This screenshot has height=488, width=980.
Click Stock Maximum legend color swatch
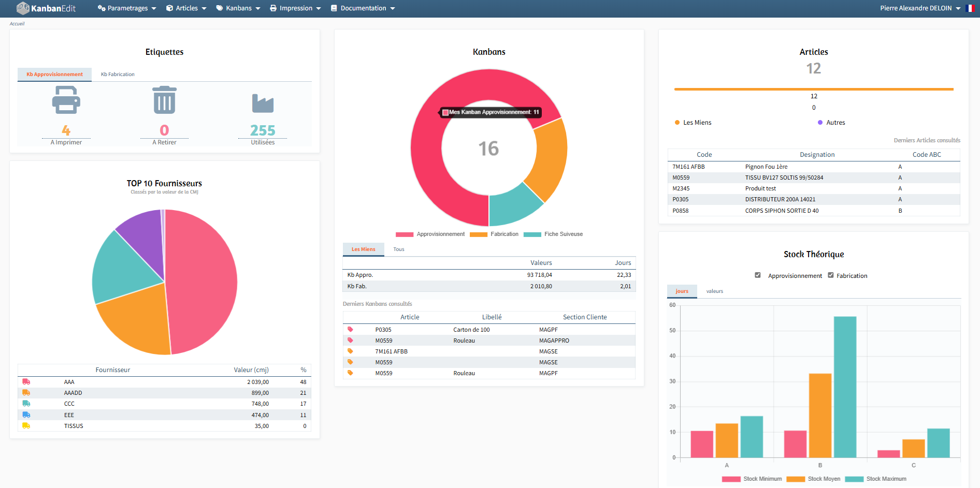point(854,479)
